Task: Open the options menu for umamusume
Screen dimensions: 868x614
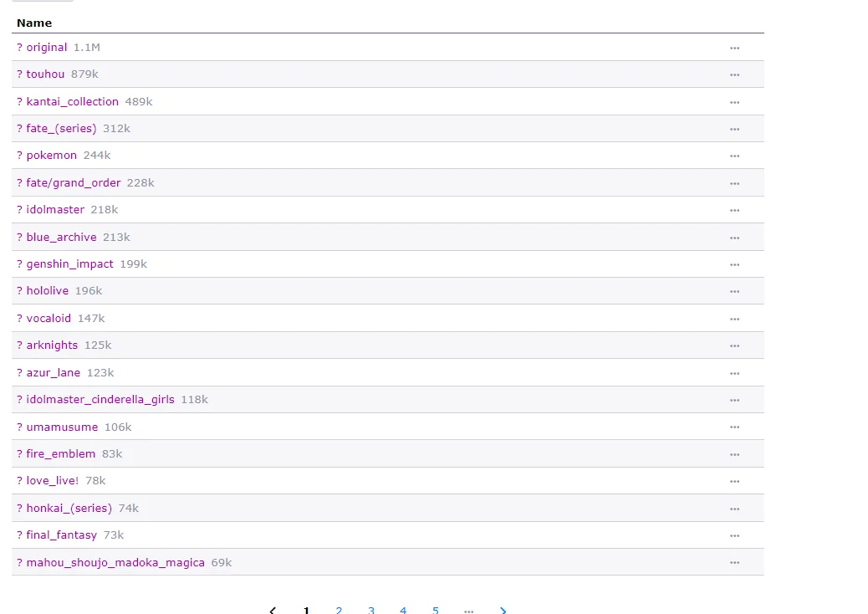Action: click(734, 427)
